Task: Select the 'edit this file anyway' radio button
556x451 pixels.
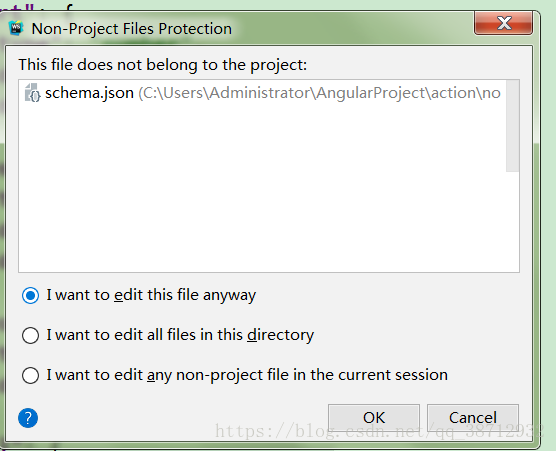Action: click(30, 295)
